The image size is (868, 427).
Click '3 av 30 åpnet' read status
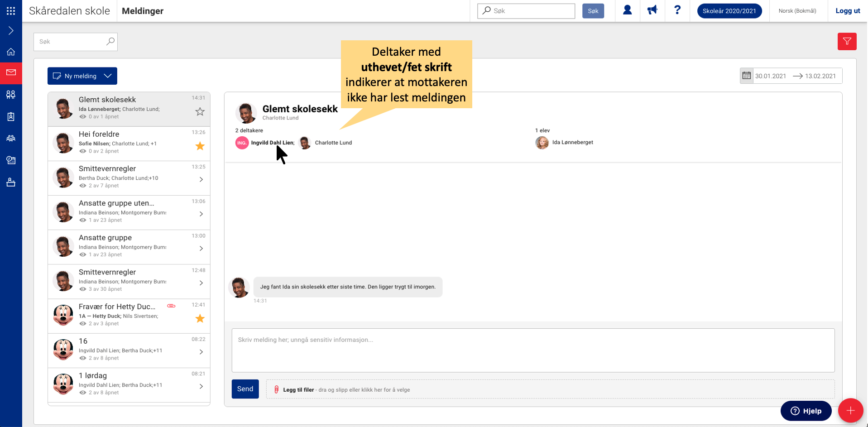[105, 289]
